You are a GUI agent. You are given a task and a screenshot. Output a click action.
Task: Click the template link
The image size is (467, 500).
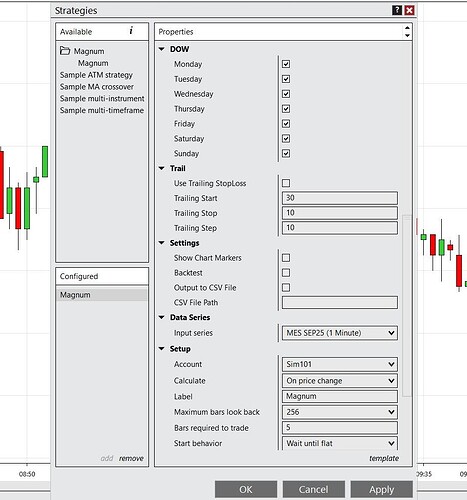tap(384, 458)
